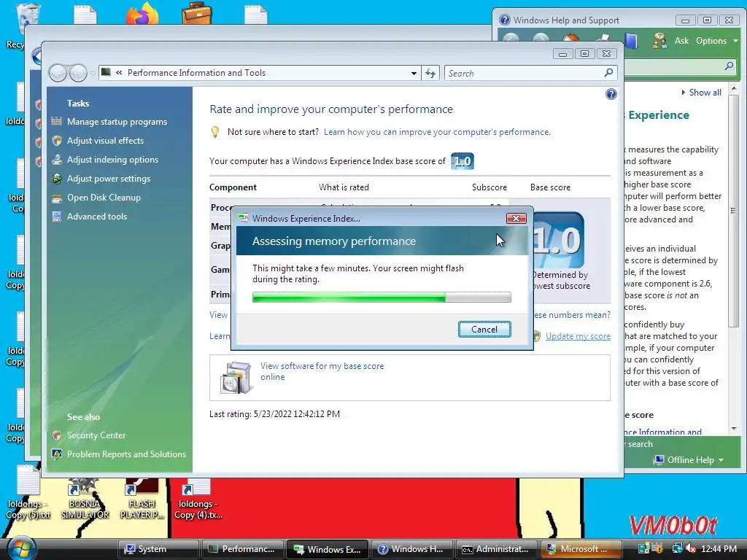Switch to the Windows Ex... taskbar button
The image size is (747, 560).
tap(328, 549)
